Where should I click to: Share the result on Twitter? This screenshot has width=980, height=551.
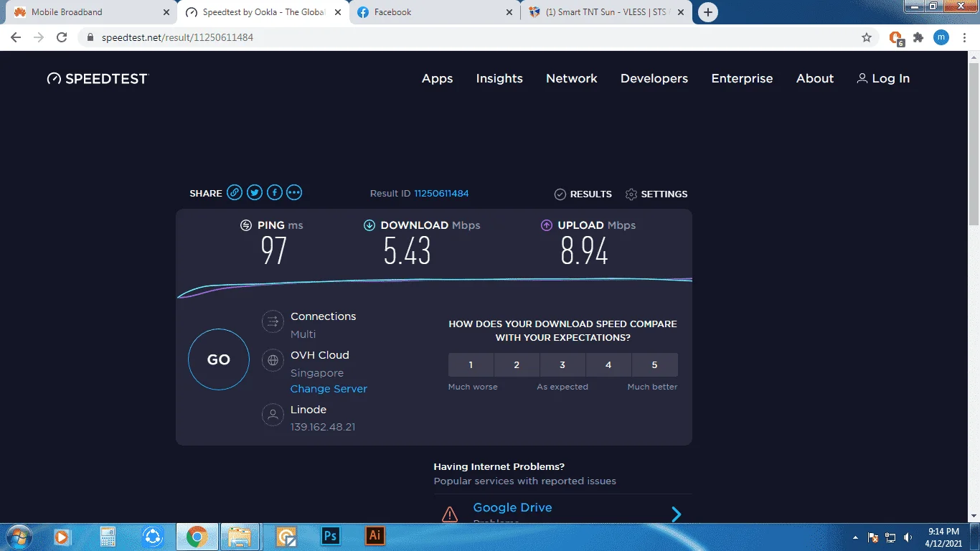click(x=255, y=192)
